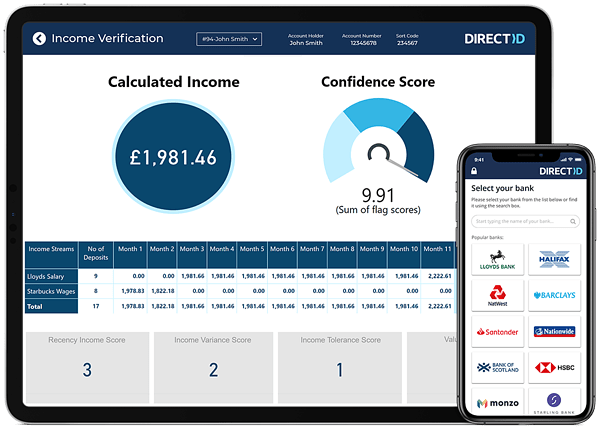
Task: Click the 9.91 confidence score value
Action: coord(378,196)
